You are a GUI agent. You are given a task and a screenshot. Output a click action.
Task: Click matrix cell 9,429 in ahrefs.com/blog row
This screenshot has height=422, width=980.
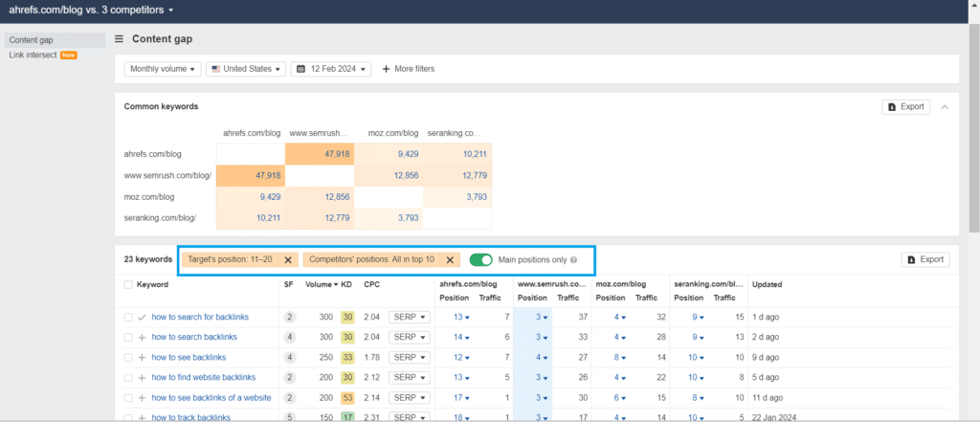pos(389,154)
